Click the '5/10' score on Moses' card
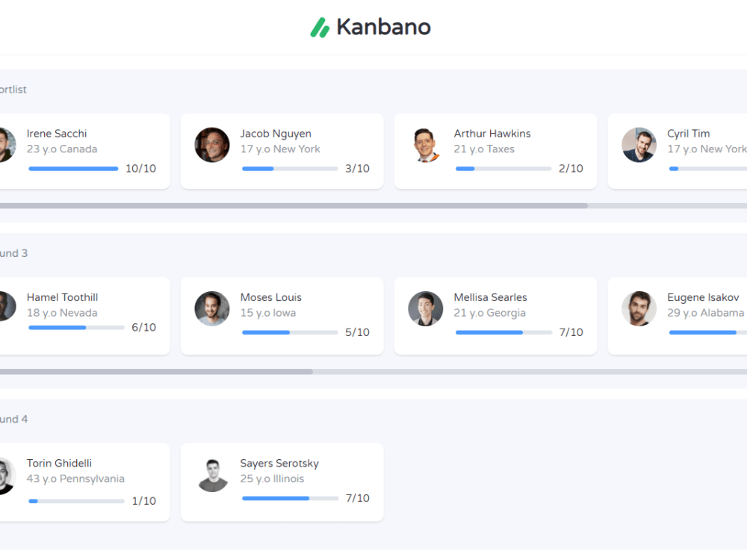The height and width of the screenshot is (560, 747). (x=357, y=332)
